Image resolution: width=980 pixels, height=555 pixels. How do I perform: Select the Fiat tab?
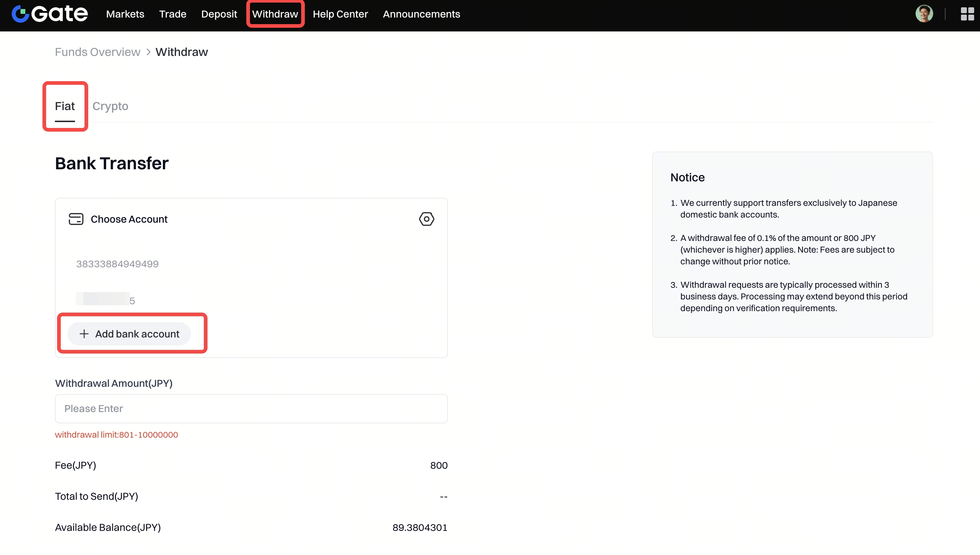(64, 106)
